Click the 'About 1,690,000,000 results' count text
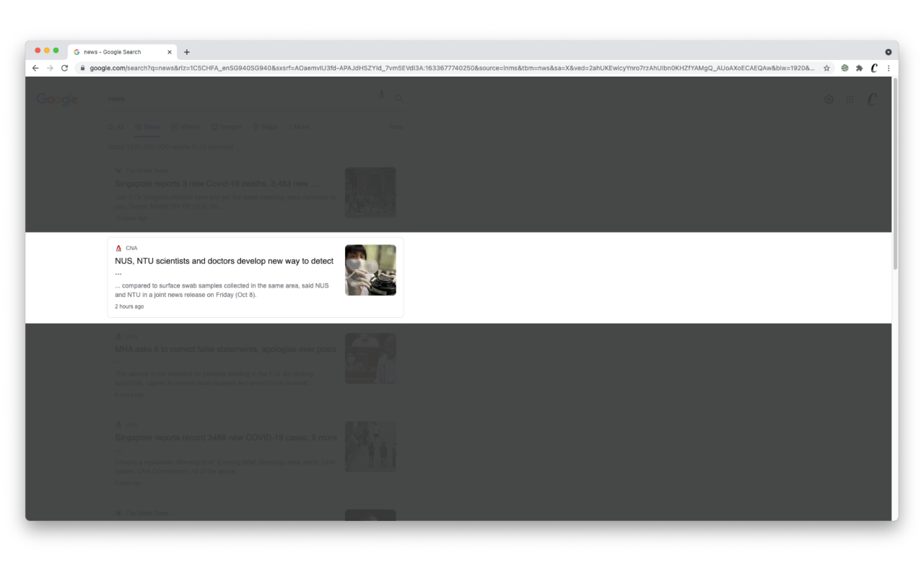Viewport: 924px width, 578px height. tap(170, 147)
